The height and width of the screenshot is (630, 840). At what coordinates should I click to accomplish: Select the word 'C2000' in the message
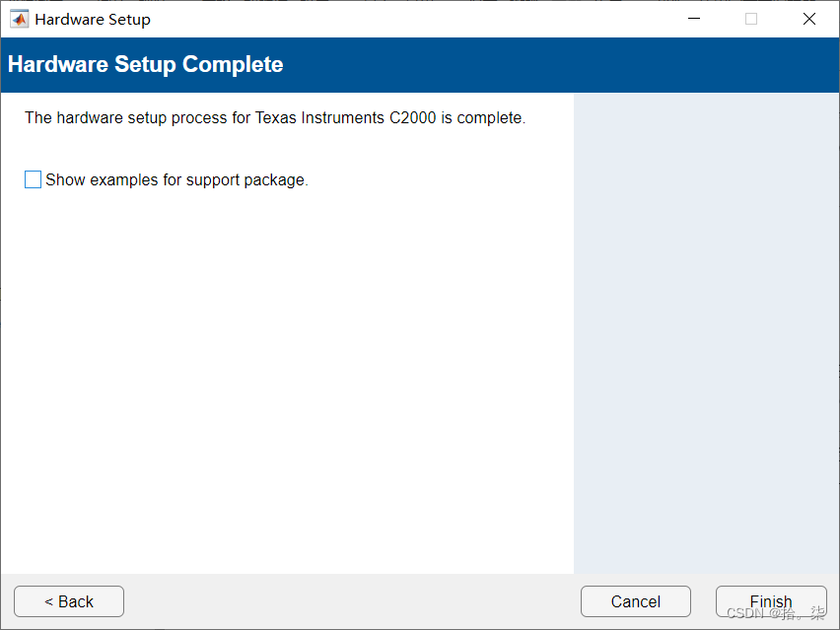tap(412, 118)
